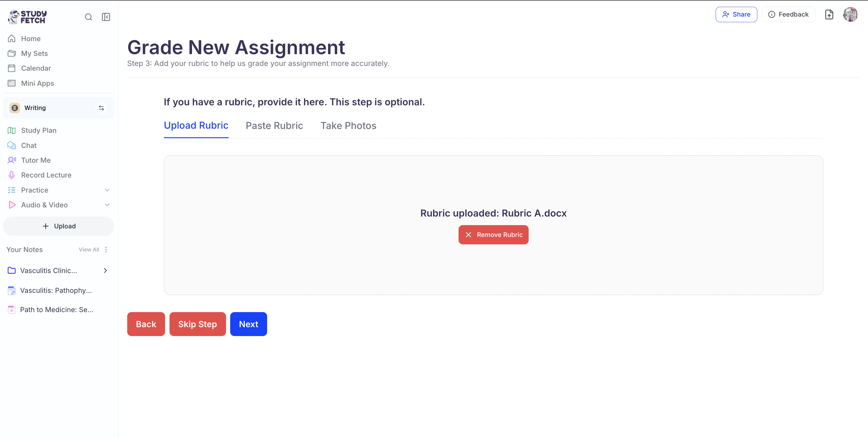
Task: Click the swap set arrows beside Writing
Action: 101,108
